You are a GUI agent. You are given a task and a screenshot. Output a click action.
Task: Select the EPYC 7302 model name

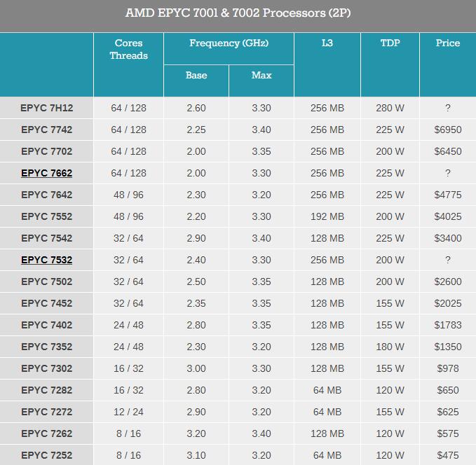pyautogui.click(x=46, y=368)
